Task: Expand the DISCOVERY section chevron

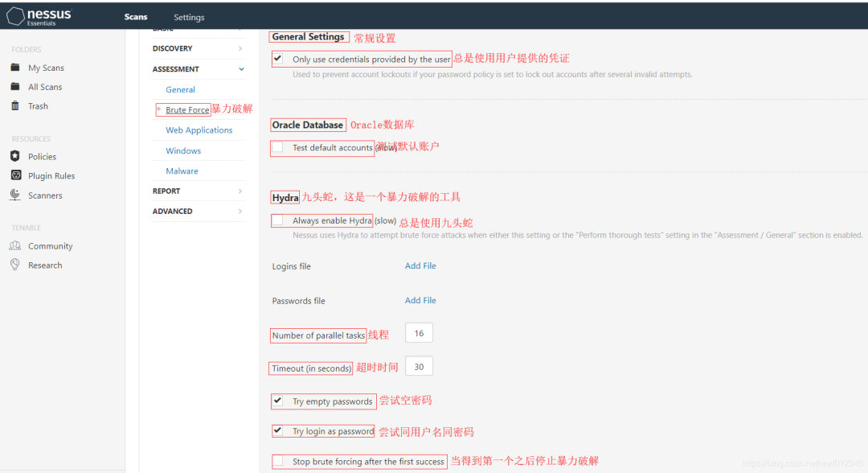Action: click(x=240, y=49)
